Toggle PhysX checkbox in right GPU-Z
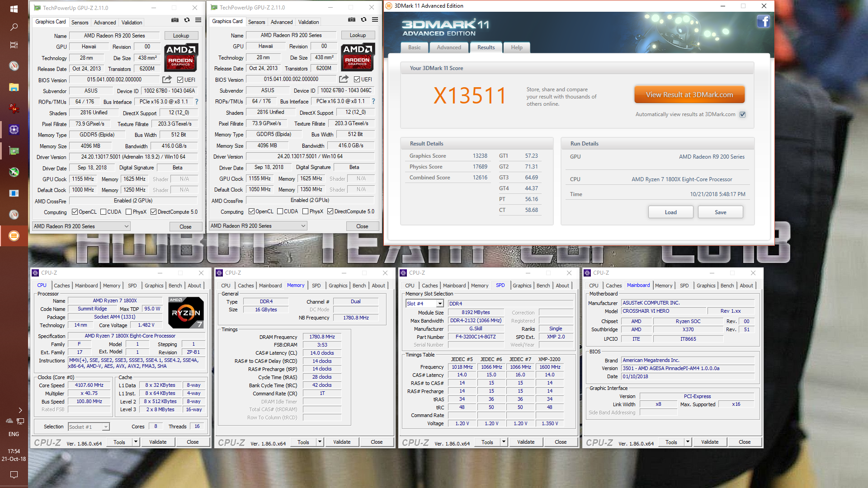 (305, 211)
